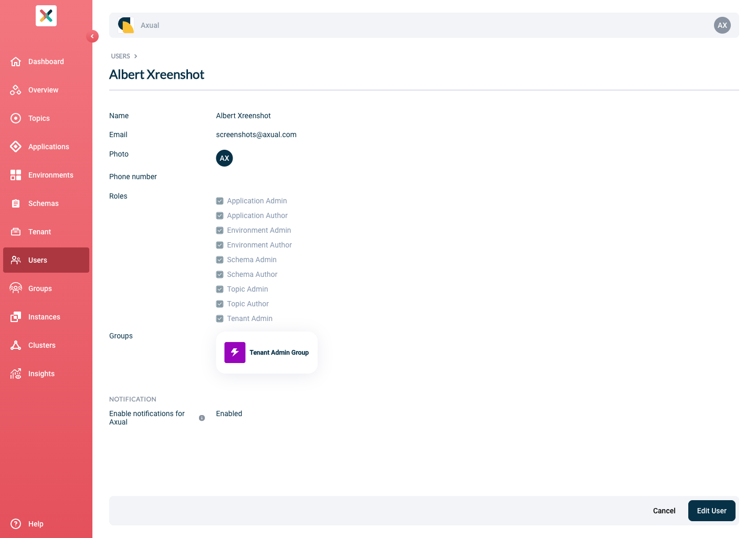The height and width of the screenshot is (538, 756).
Task: Toggle the Schema Admin checkbox
Action: pyautogui.click(x=219, y=260)
